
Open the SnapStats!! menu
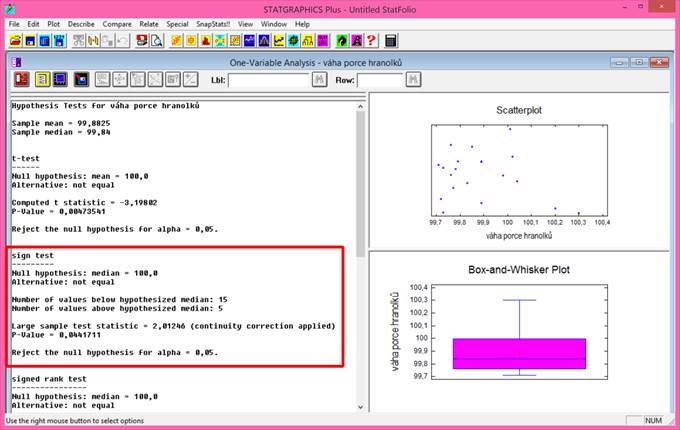(x=213, y=24)
